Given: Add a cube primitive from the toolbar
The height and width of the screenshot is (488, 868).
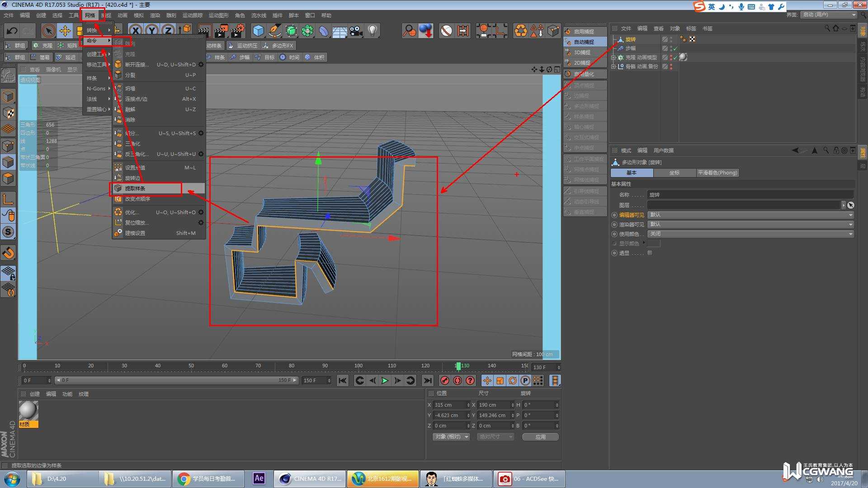Looking at the screenshot, I should [258, 31].
